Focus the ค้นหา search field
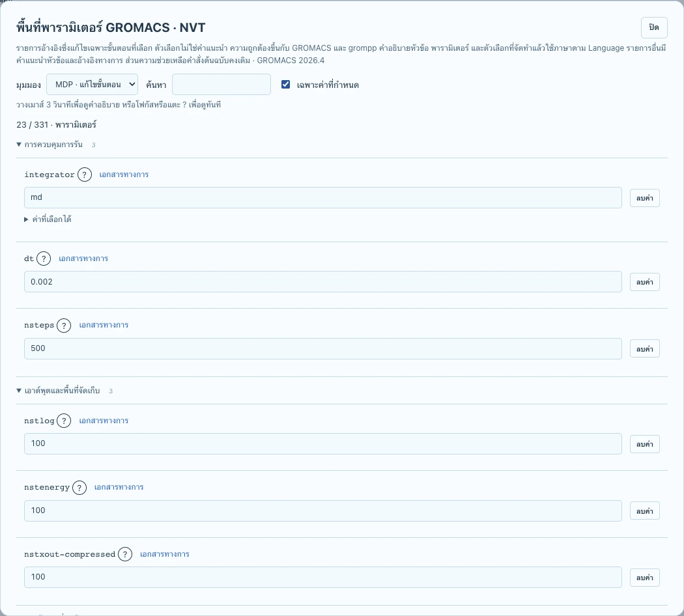This screenshot has height=616, width=684. (221, 85)
